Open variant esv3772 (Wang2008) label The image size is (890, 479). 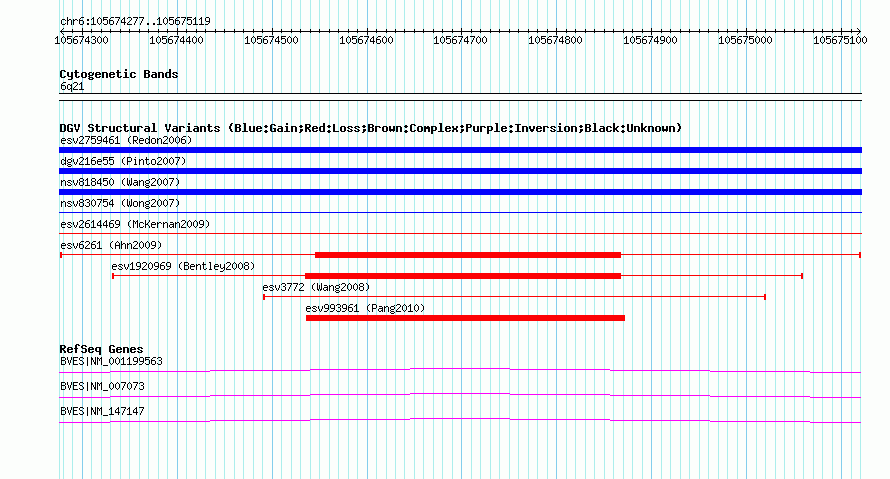(x=316, y=287)
